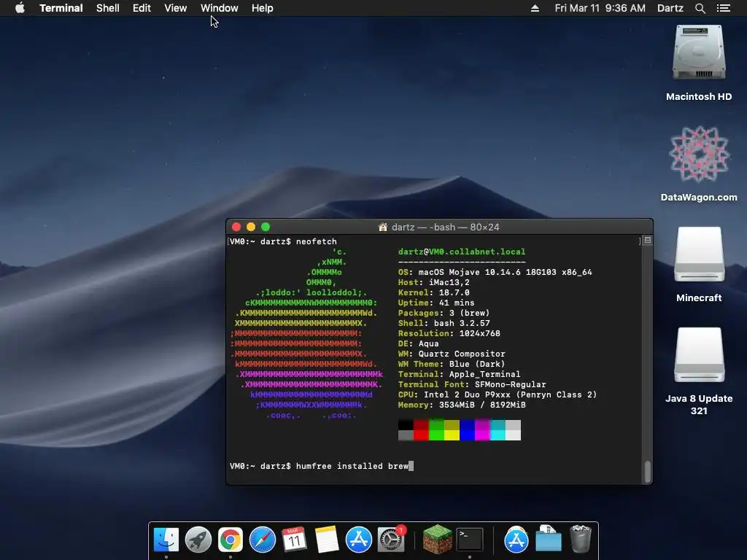Open the Notification Center list icon
The height and width of the screenshot is (560, 747).
tap(723, 8)
